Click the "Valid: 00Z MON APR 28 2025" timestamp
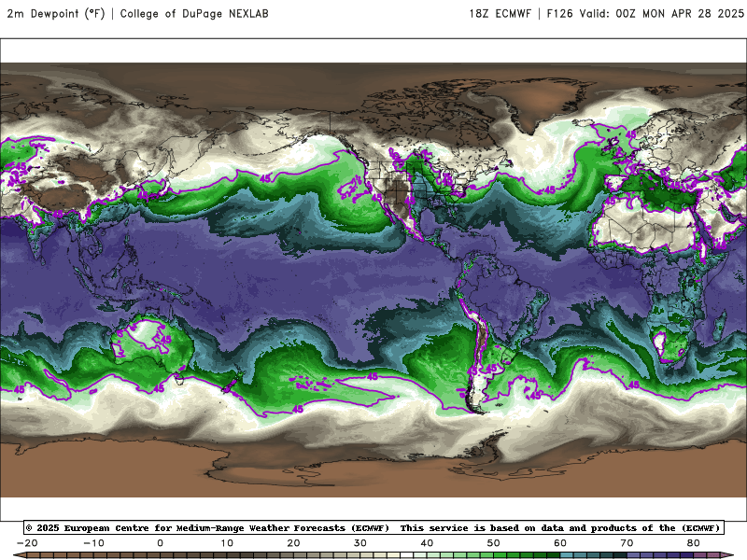Image resolution: width=747 pixels, height=560 pixels. click(x=662, y=14)
